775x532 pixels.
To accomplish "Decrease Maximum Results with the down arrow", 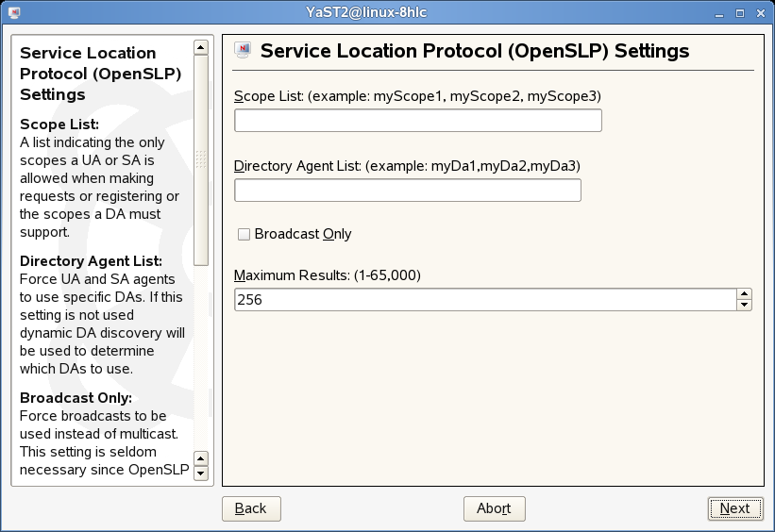I will point(744,305).
